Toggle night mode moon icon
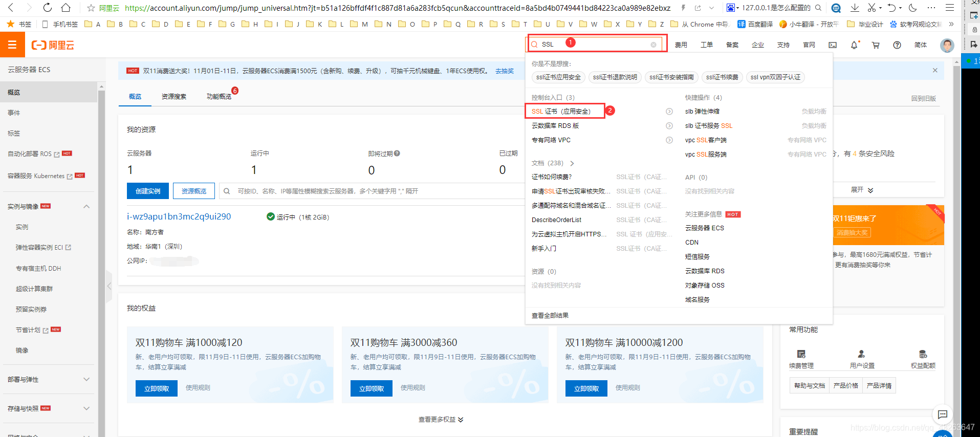 [912, 8]
